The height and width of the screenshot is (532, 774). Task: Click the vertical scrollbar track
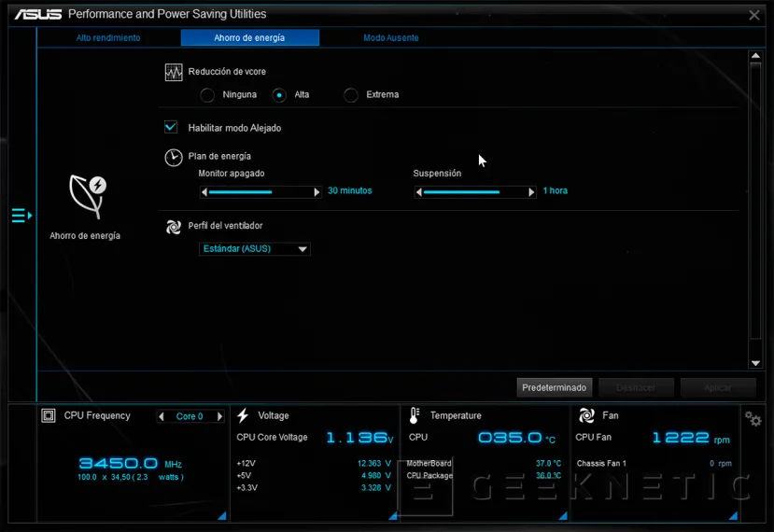[x=755, y=200]
